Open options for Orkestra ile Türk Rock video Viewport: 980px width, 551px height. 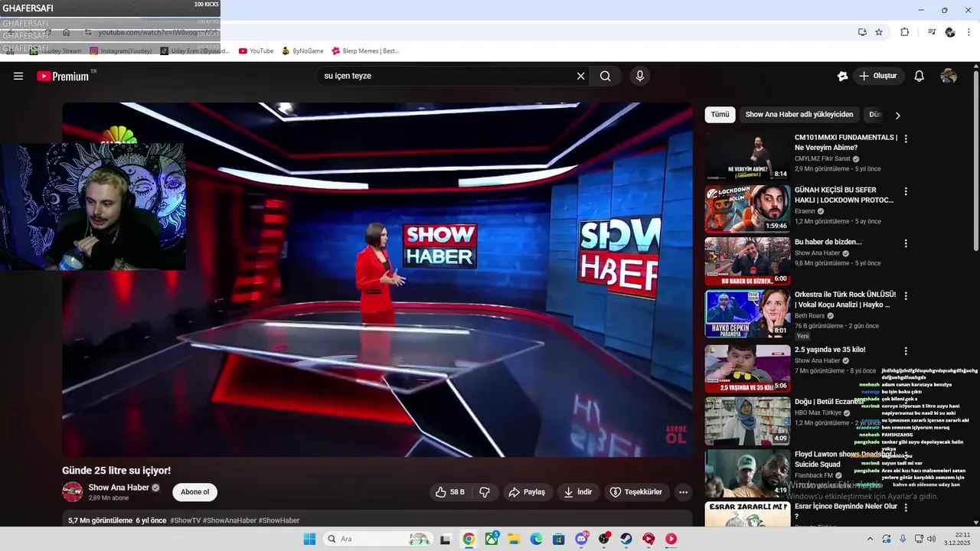(x=906, y=295)
